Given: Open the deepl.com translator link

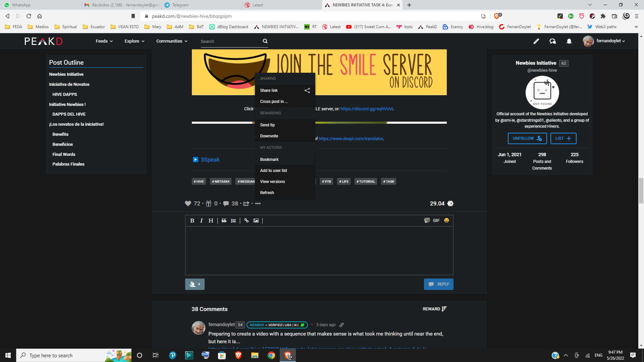Looking at the screenshot, I should (351, 139).
